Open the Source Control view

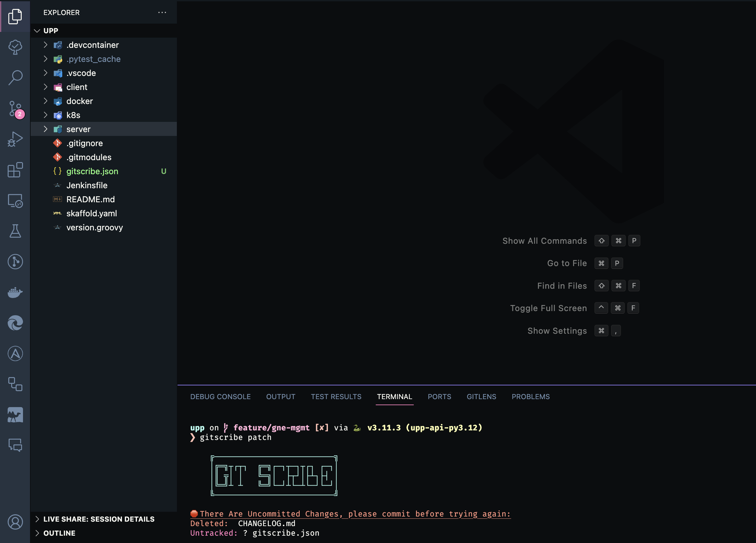[15, 108]
